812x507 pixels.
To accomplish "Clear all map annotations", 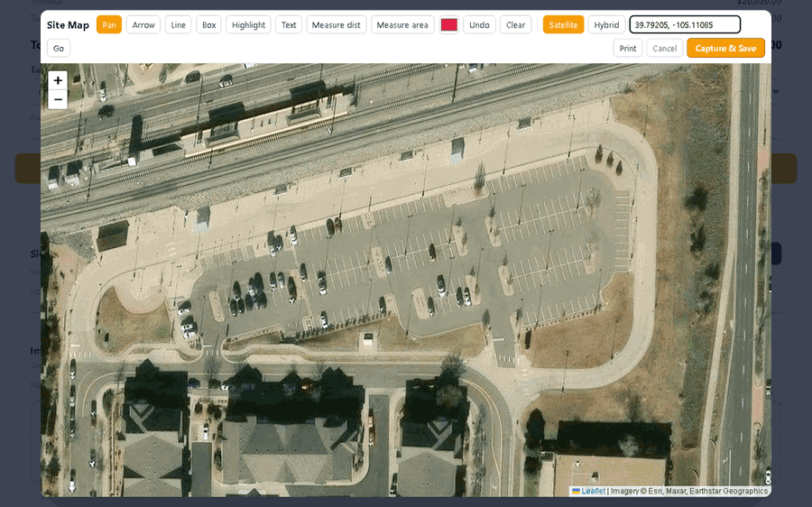I will [x=515, y=25].
